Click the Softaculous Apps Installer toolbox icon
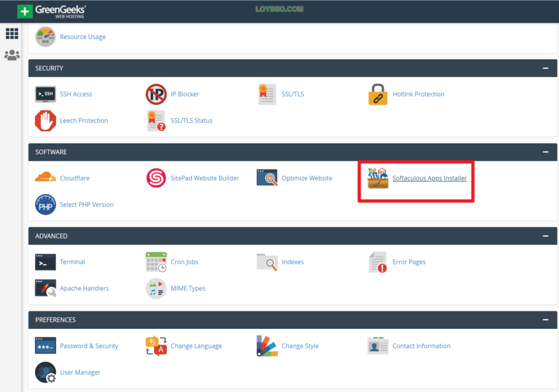The height and width of the screenshot is (392, 559). 378,178
